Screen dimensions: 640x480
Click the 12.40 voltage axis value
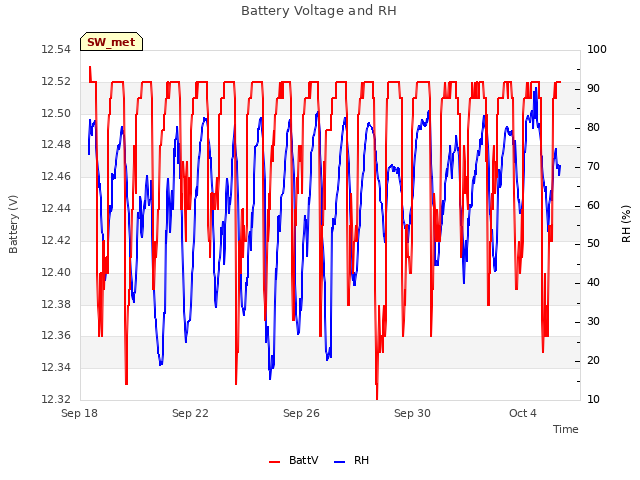pos(56,272)
